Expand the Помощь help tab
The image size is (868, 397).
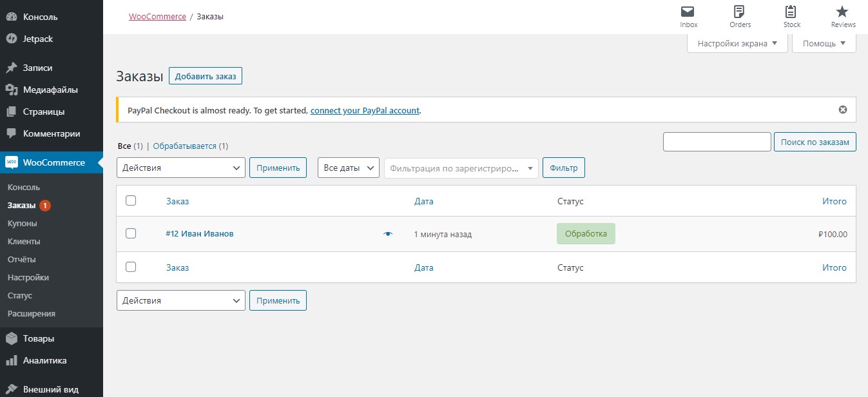pyautogui.click(x=824, y=43)
